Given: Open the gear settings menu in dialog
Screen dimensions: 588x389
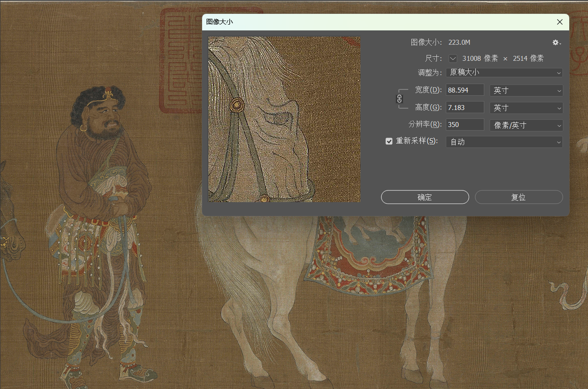Looking at the screenshot, I should pos(556,42).
